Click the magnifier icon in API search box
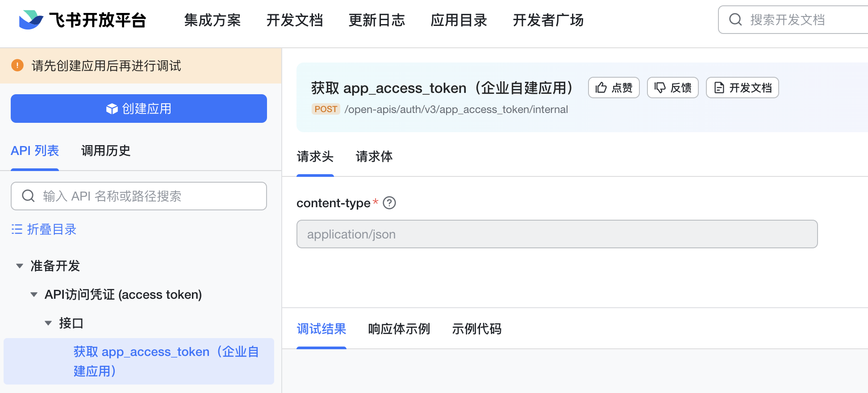The image size is (868, 393). click(x=28, y=196)
